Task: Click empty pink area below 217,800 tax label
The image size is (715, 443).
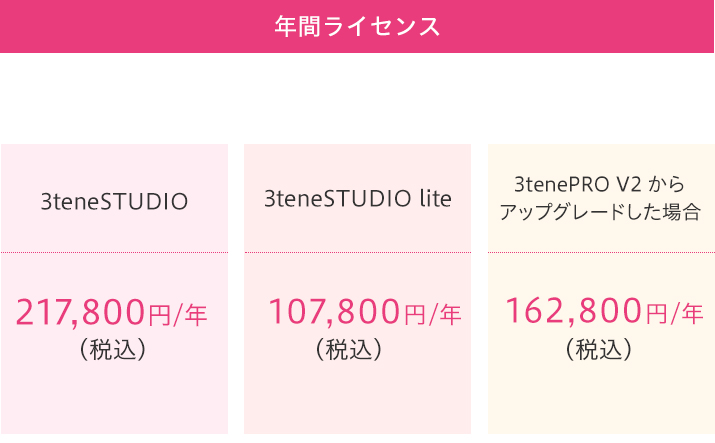Action: click(x=114, y=399)
